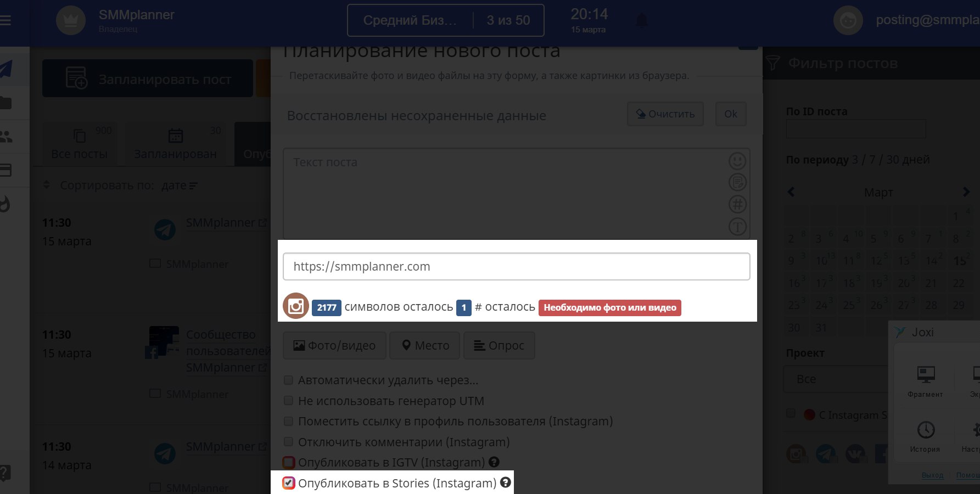Click the help question icon in left sidebar
The width and height of the screenshot is (980, 494).
[4, 473]
